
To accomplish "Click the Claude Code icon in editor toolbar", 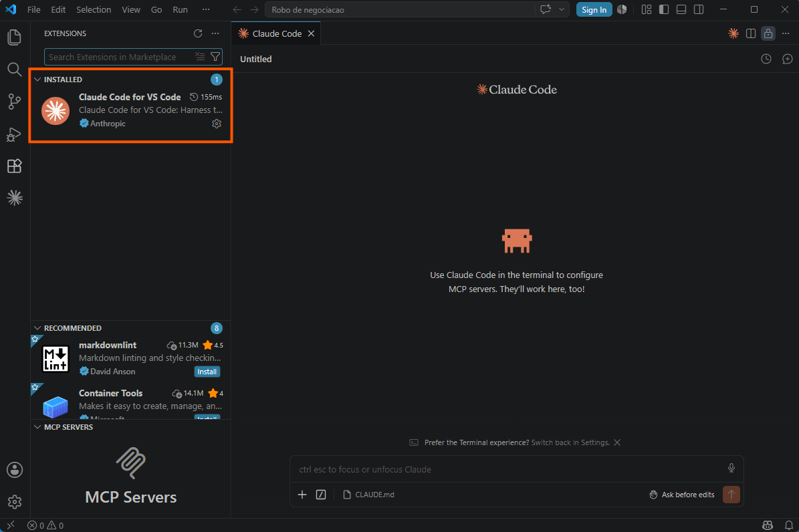I will click(733, 33).
